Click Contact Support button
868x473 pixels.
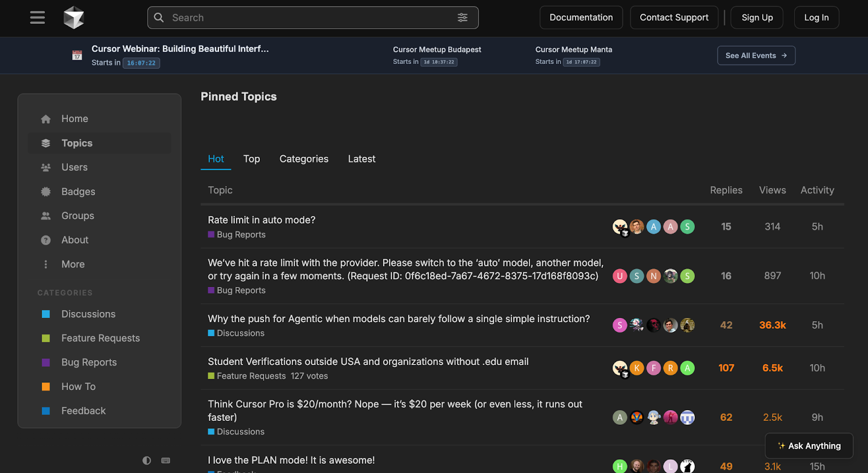tap(674, 17)
